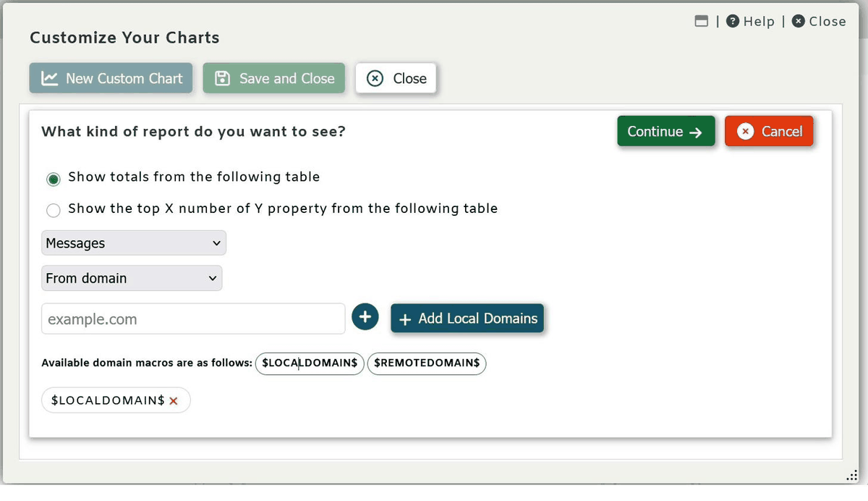
Task: Click the round plus icon to add domain
Action: (365, 316)
